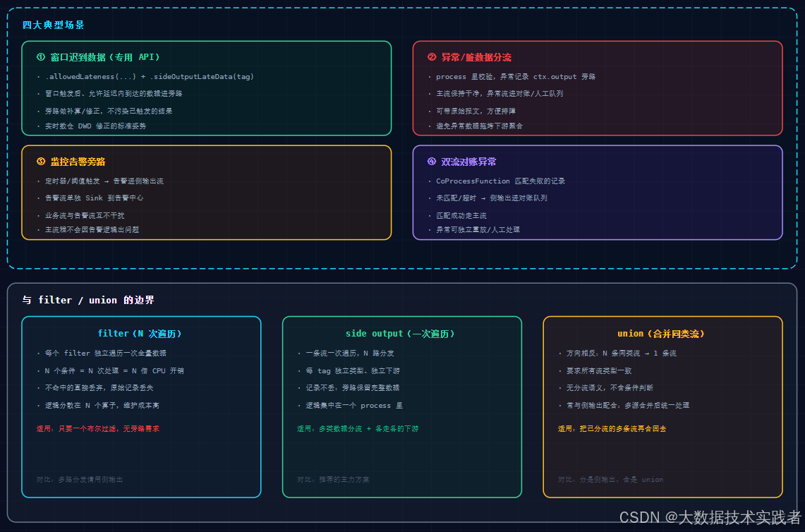Viewport: 805px width, 532px height.
Task: Click the bullet '每 tag 独立类型、独立下游'
Action: tap(352, 370)
